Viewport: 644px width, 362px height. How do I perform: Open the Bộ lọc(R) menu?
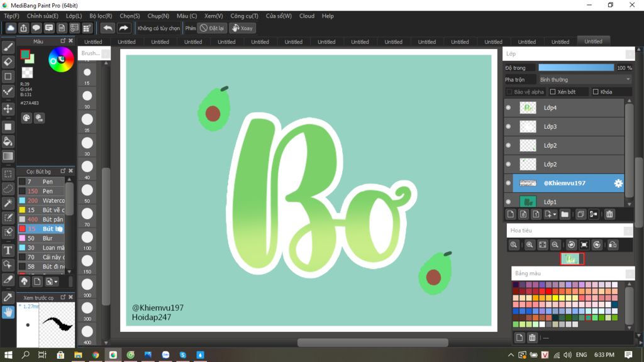click(x=101, y=16)
